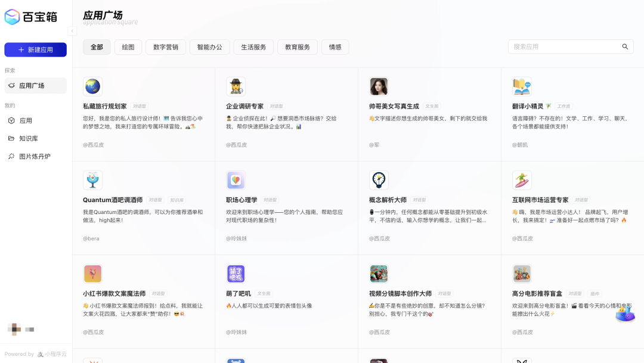Select the 生活服务 category tab

[x=253, y=47]
